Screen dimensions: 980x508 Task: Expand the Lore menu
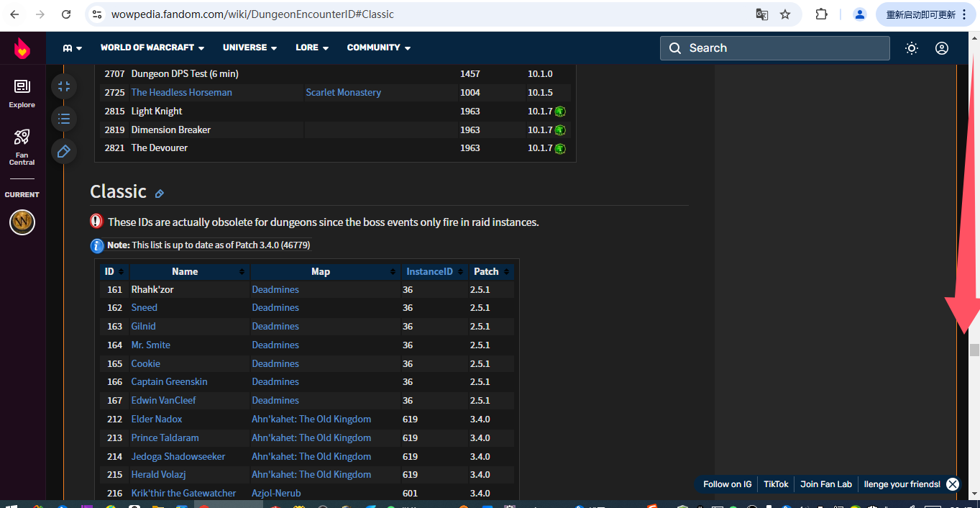[x=312, y=47]
